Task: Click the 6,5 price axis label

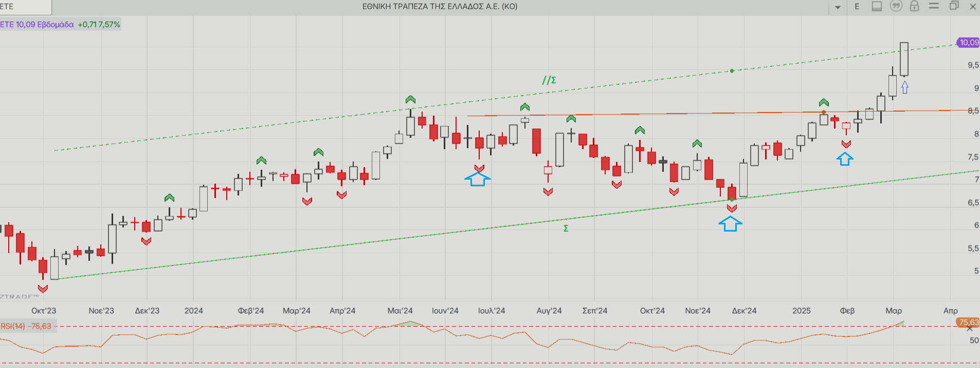Action: 973,203
